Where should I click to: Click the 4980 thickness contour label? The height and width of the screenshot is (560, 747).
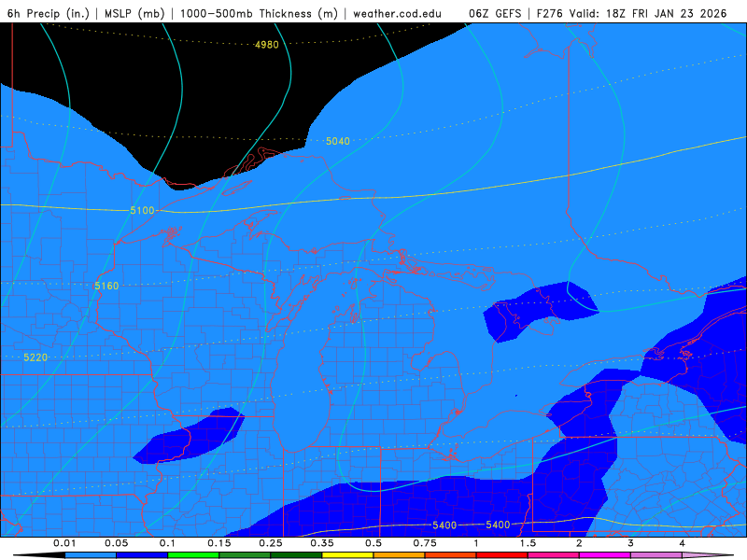click(267, 45)
